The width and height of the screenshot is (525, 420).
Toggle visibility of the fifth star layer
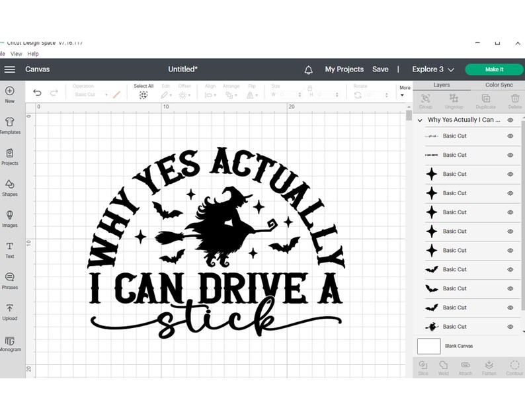tap(510, 251)
